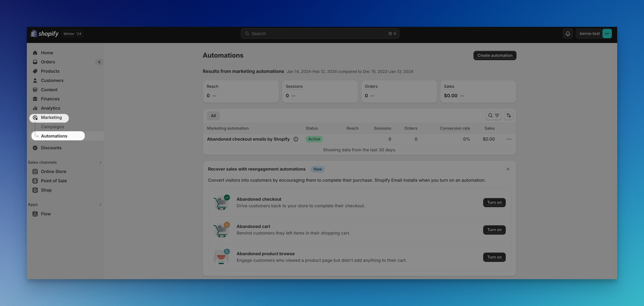The width and height of the screenshot is (644, 306).
Task: Go to Customers in the sidebar
Action: click(x=52, y=81)
